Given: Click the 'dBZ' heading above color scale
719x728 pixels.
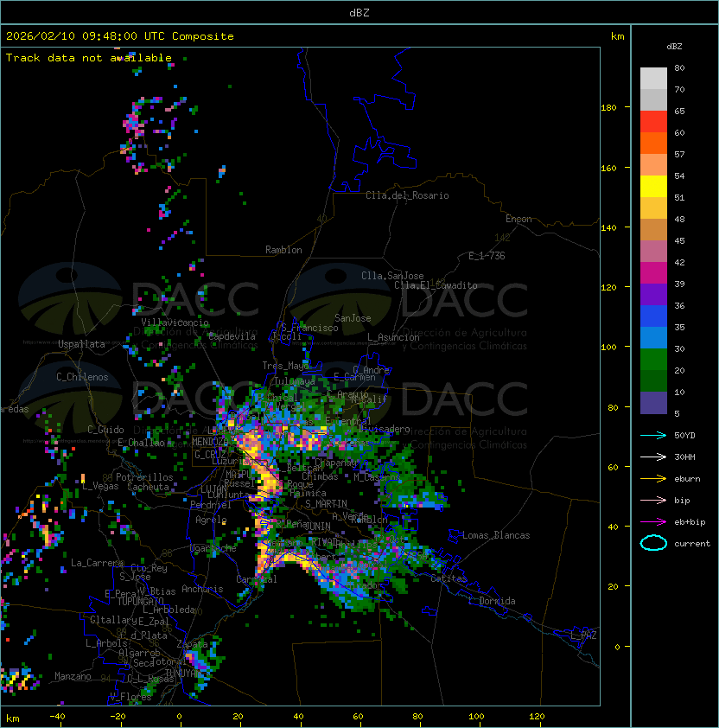Looking at the screenshot, I should [x=674, y=47].
